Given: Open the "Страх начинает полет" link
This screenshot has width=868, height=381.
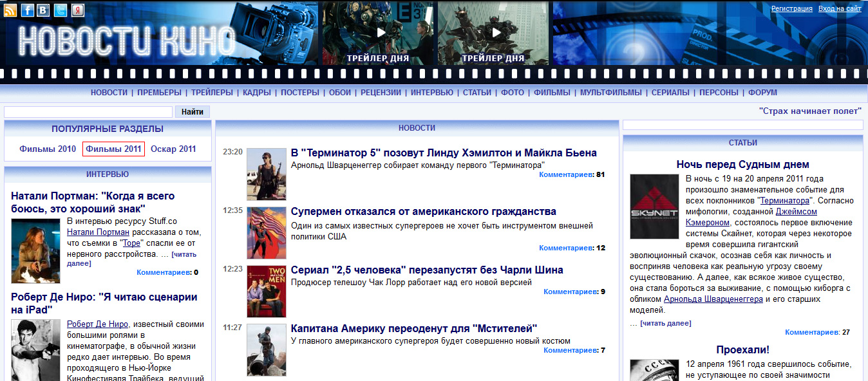Looking at the screenshot, I should 810,111.
